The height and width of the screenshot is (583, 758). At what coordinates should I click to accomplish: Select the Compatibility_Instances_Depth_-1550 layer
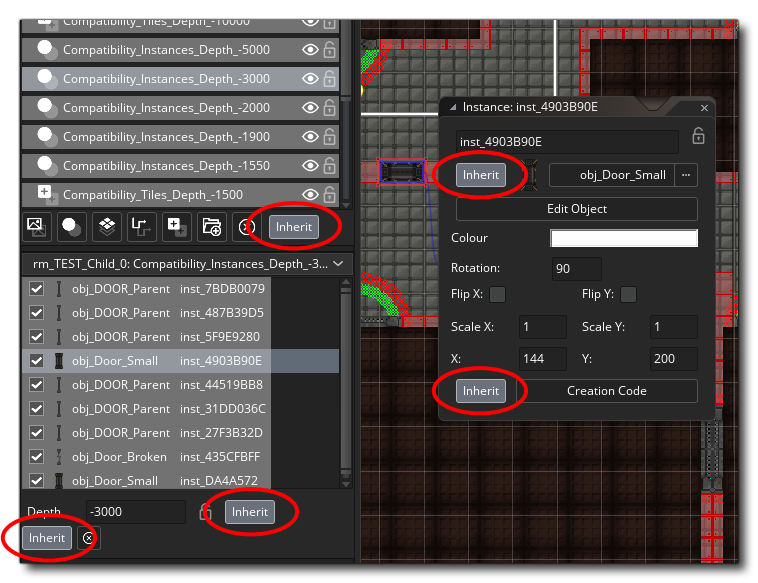pos(180,165)
